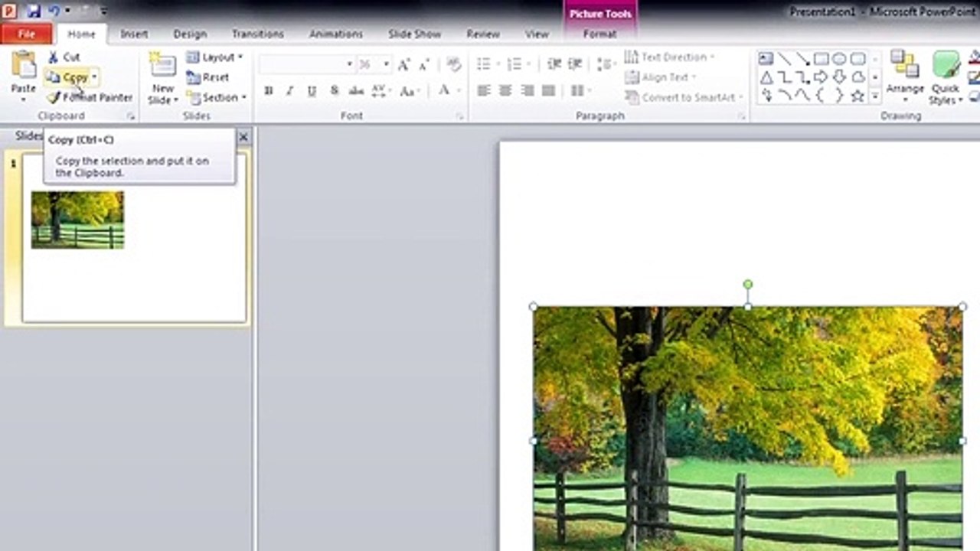Open the font size dropdown
The height and width of the screenshot is (551, 980).
[x=387, y=64]
